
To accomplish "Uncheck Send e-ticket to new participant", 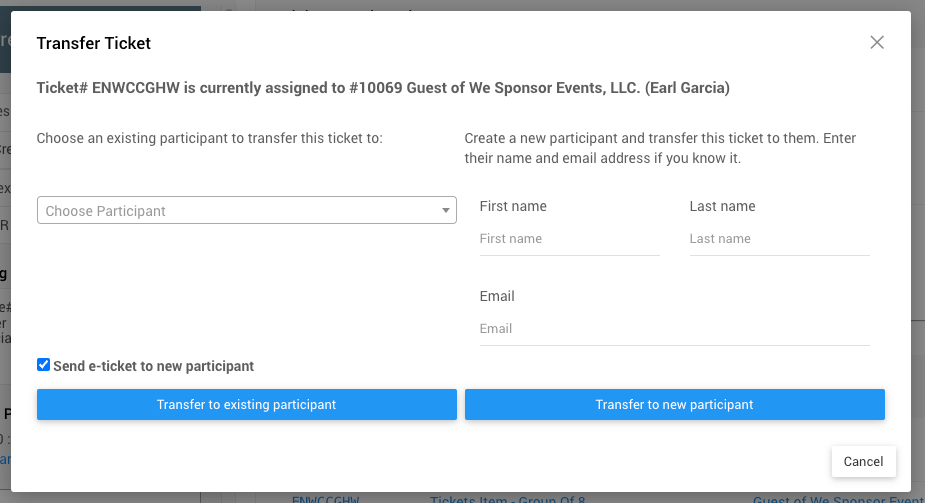I will coord(43,365).
